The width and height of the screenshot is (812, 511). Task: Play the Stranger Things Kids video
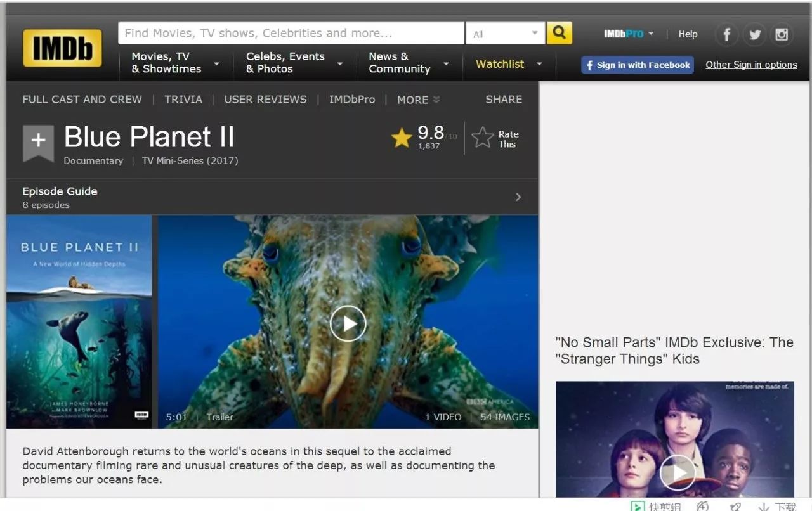pyautogui.click(x=678, y=472)
